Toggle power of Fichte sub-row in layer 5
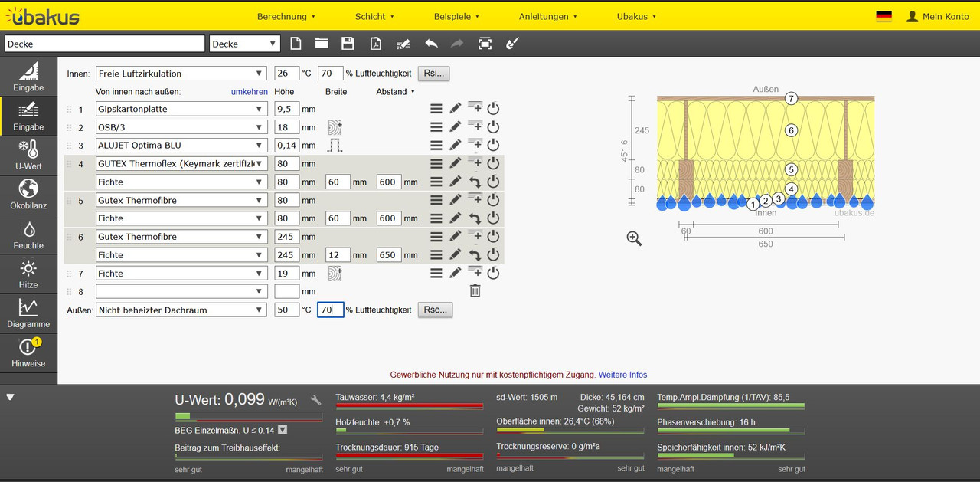Screen dimensions: 980x482 pos(493,218)
